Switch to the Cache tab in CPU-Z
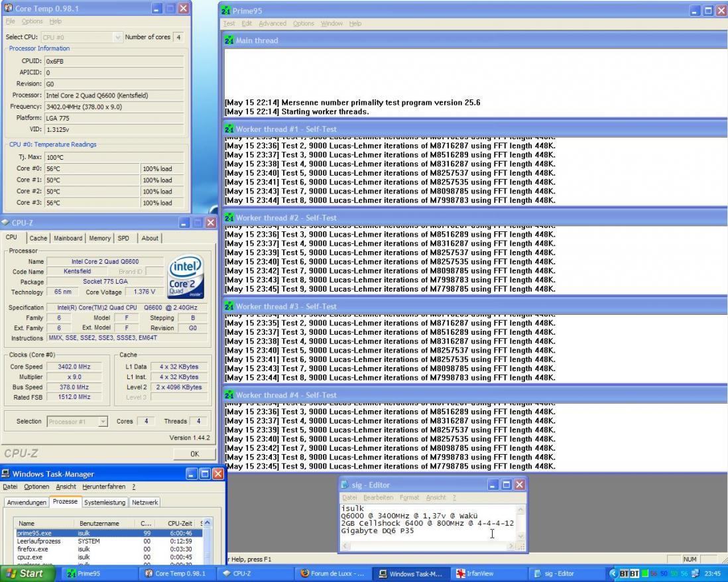 [38, 238]
